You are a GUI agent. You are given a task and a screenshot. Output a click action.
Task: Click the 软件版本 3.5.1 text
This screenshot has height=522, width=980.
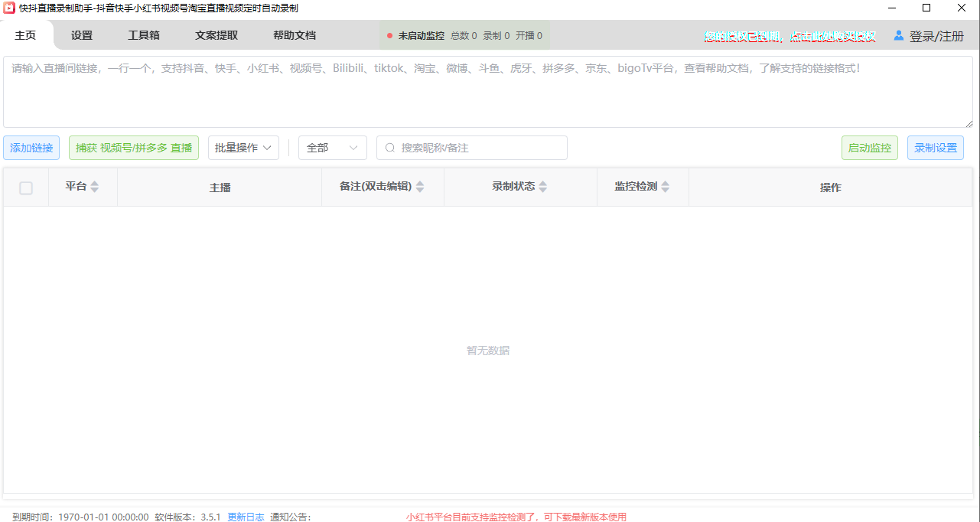pos(187,517)
